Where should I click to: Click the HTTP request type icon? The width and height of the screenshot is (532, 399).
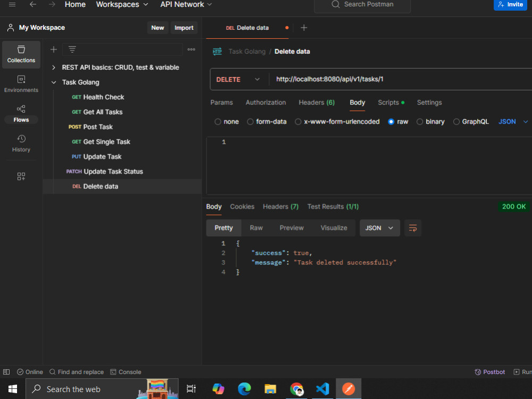pos(217,52)
